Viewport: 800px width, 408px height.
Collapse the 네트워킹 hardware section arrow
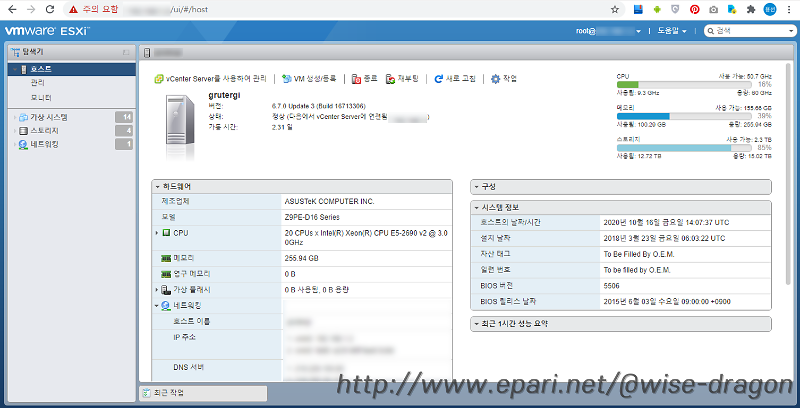tap(157, 305)
